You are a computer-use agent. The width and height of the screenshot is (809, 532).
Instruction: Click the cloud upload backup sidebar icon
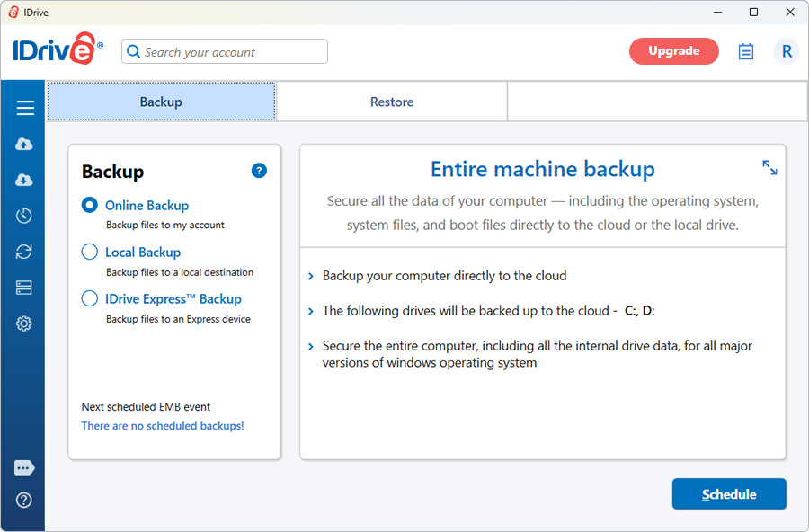[23, 144]
